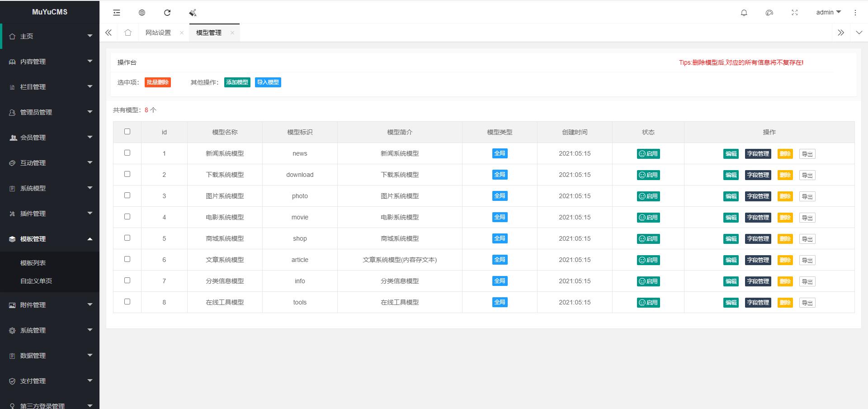Click 字段管理 on the movie model row

758,217
